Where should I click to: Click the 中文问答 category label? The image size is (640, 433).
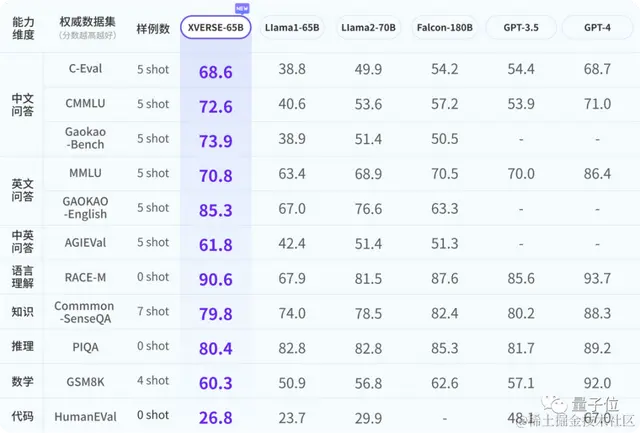click(x=22, y=105)
